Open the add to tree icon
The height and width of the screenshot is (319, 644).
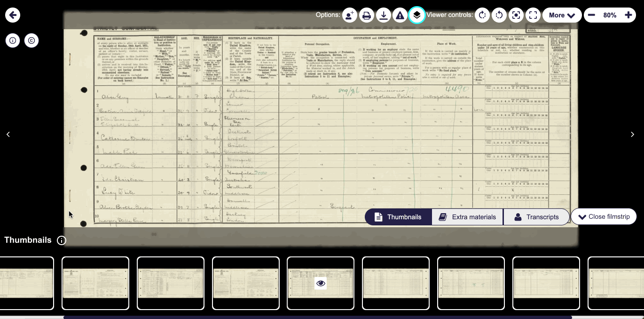click(349, 15)
